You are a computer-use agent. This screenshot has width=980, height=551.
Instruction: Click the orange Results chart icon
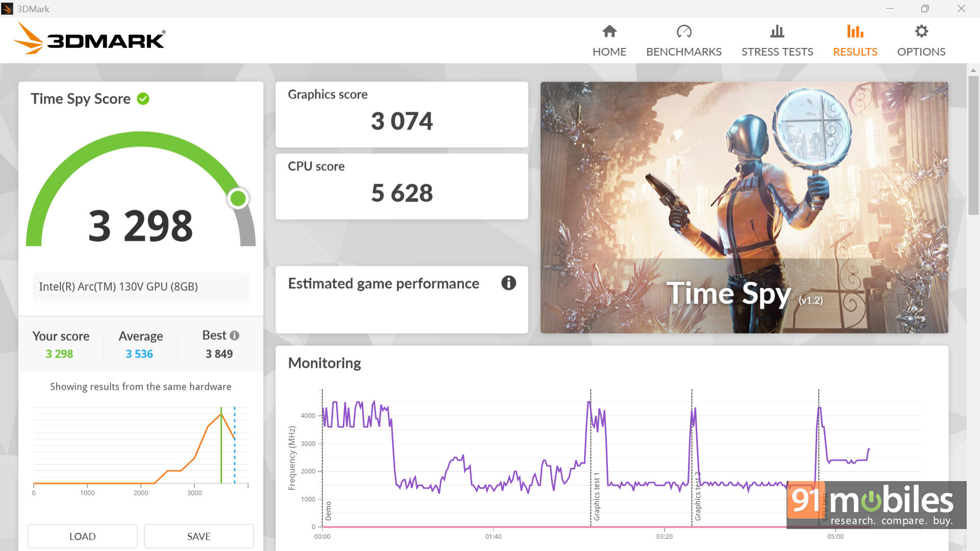pyautogui.click(x=855, y=32)
